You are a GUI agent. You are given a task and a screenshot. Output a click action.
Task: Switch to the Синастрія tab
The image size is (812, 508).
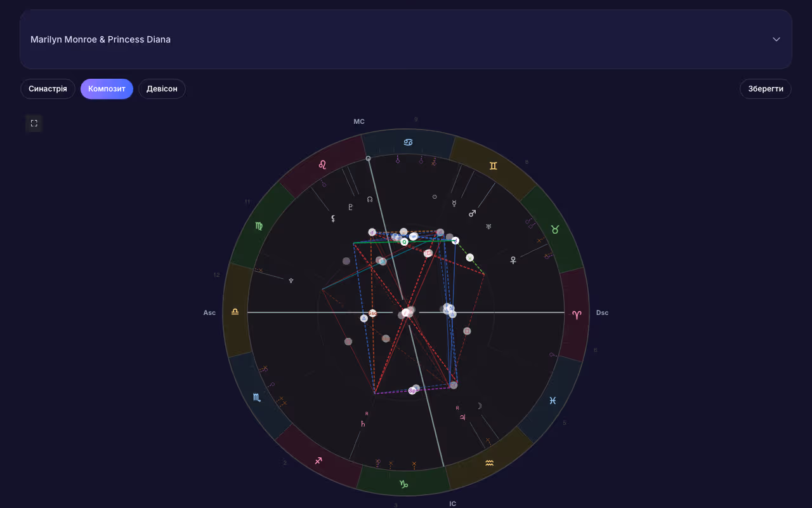click(x=48, y=89)
